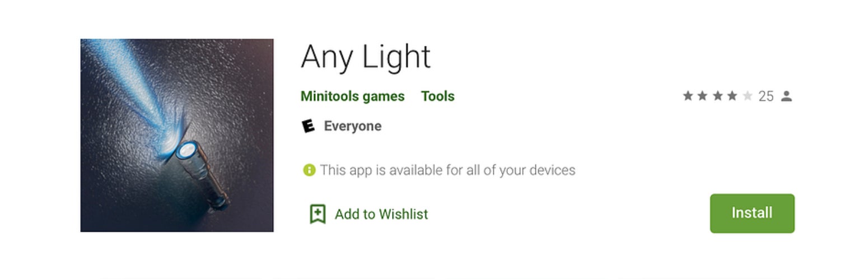Click the second rating star

pos(702,96)
